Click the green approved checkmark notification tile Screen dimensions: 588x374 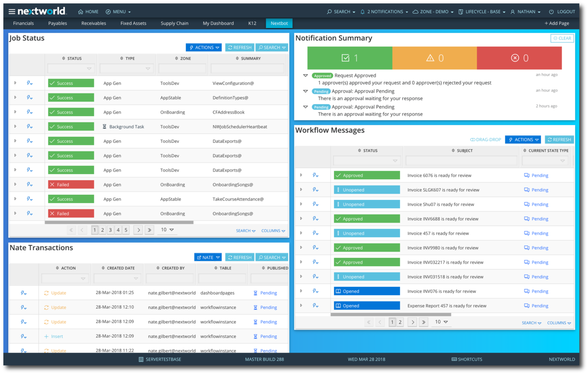click(x=350, y=58)
